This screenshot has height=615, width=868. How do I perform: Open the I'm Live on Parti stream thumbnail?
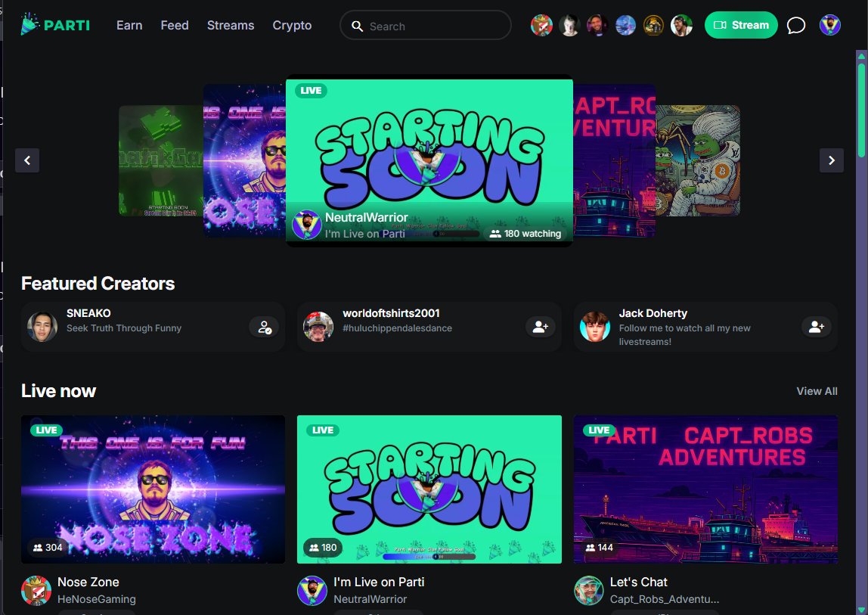(x=429, y=489)
